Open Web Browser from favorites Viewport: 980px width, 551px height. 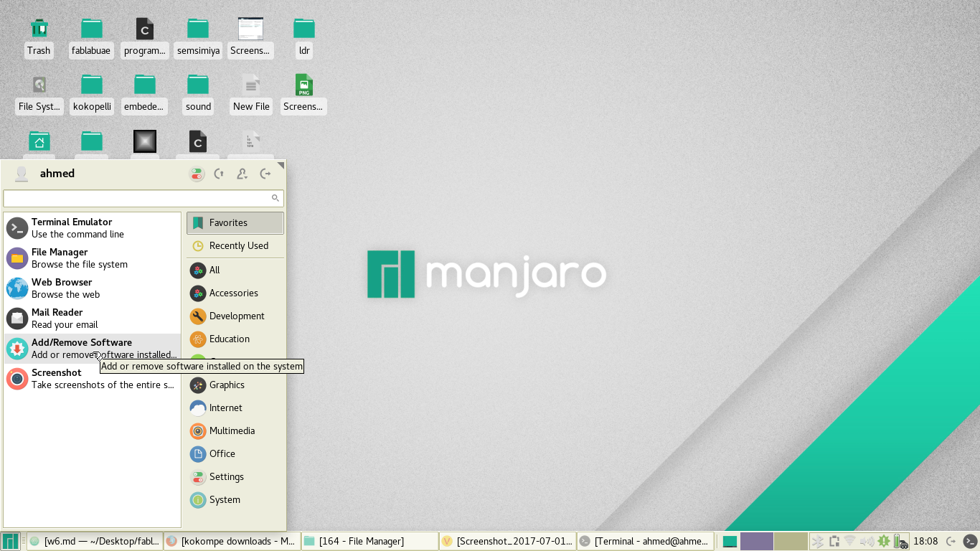(x=93, y=288)
